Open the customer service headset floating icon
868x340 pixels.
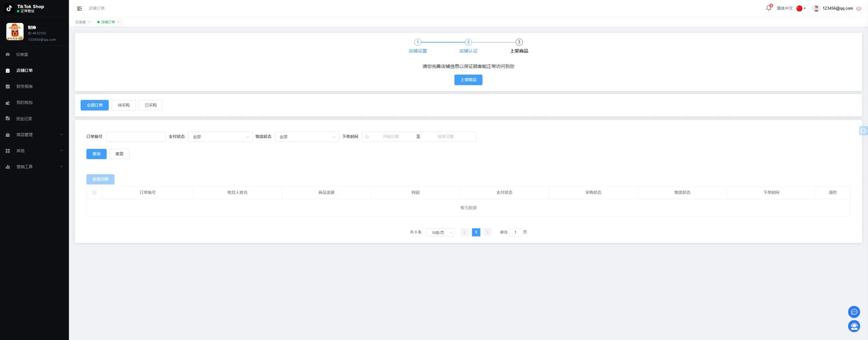854,326
